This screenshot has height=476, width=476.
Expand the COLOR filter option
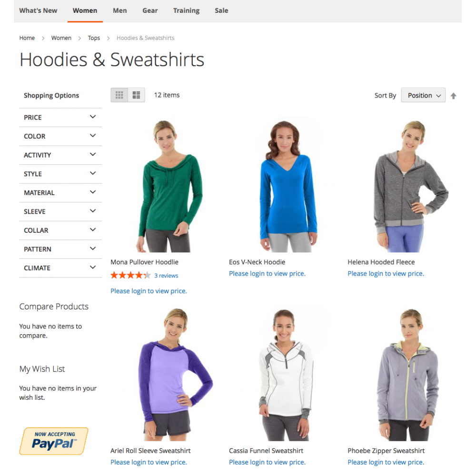coord(60,136)
